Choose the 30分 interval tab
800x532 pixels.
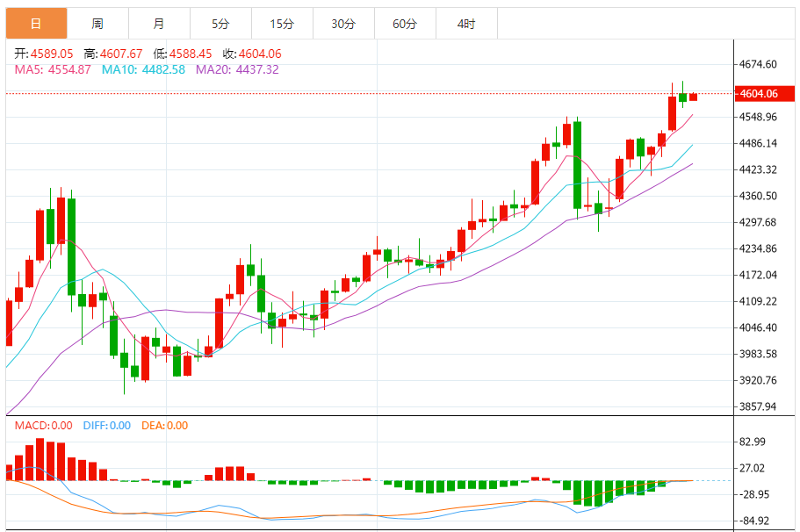coord(342,24)
